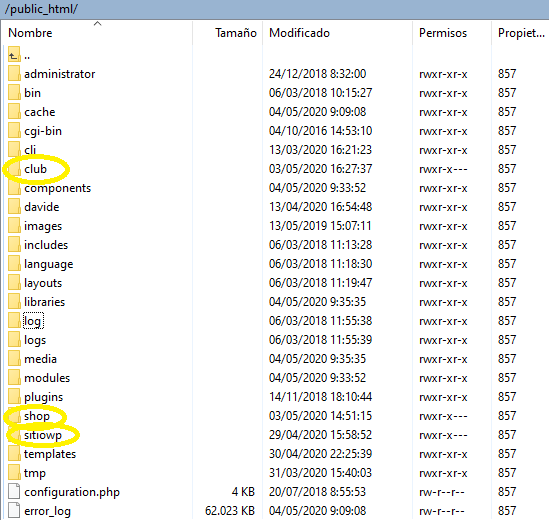Click the configuration.php file icon
This screenshot has width=549, height=520.
[14, 491]
